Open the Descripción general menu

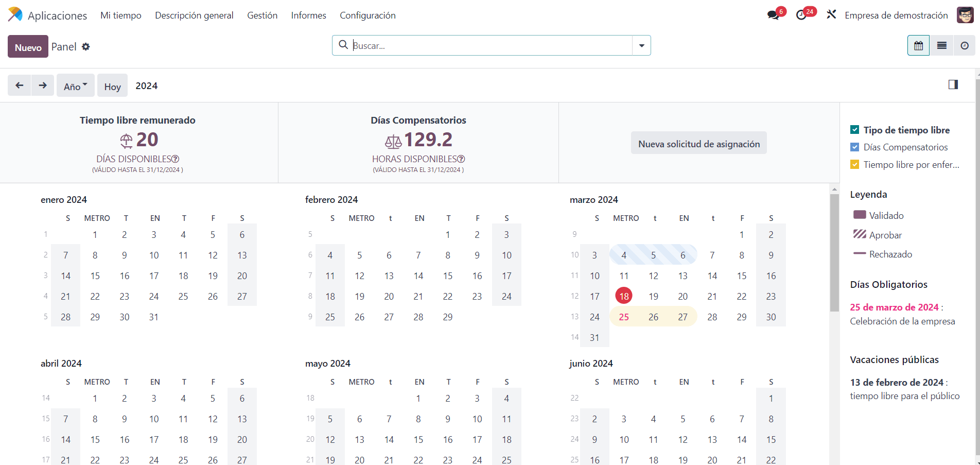(x=194, y=15)
